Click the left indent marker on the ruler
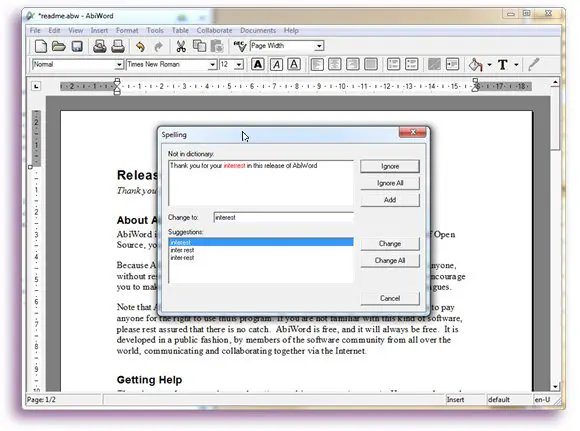 coord(117,87)
